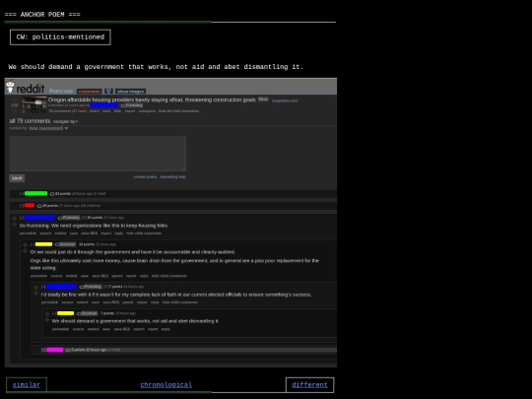
Task: Open the formatting help link
Action: point(172,177)
